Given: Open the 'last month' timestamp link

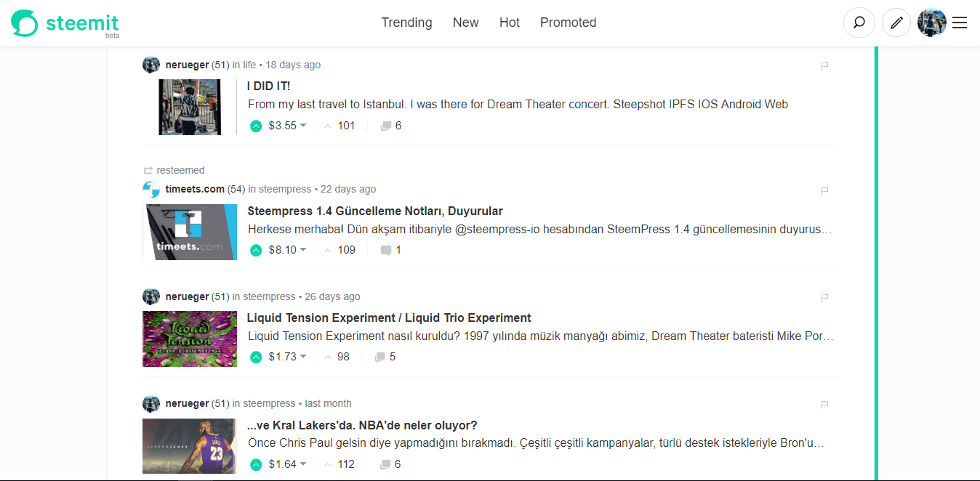Looking at the screenshot, I should (328, 403).
